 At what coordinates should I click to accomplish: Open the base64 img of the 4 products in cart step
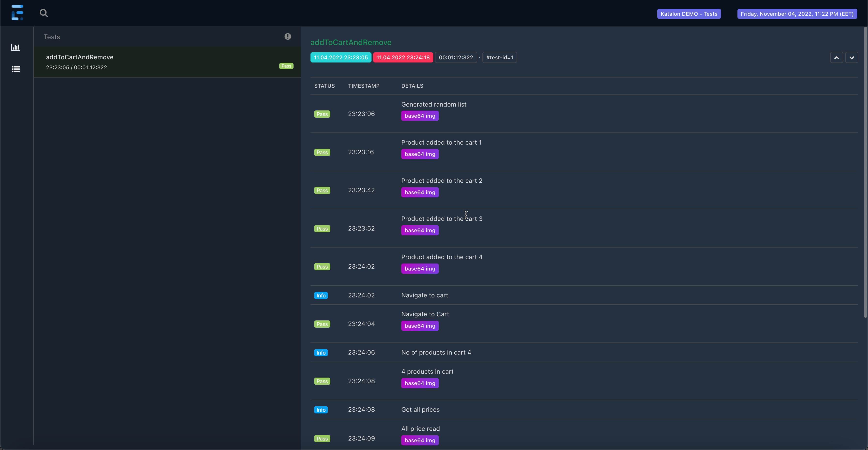click(x=419, y=383)
